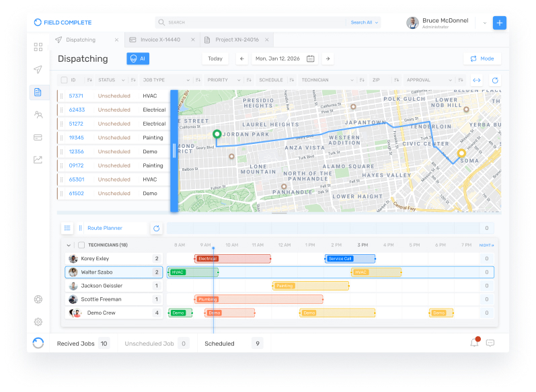Go to previous day arrow
Screen dimensions: 536x392
click(x=242, y=58)
